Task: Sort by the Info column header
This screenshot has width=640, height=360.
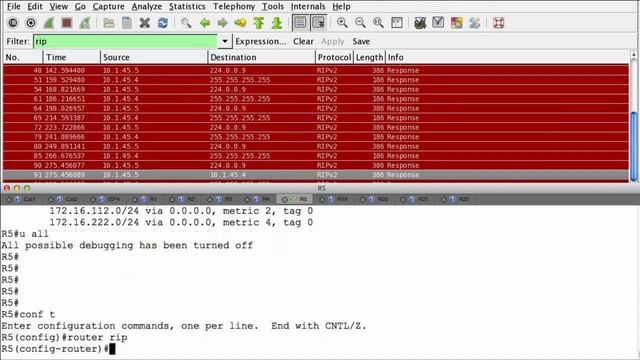Action: (507, 57)
